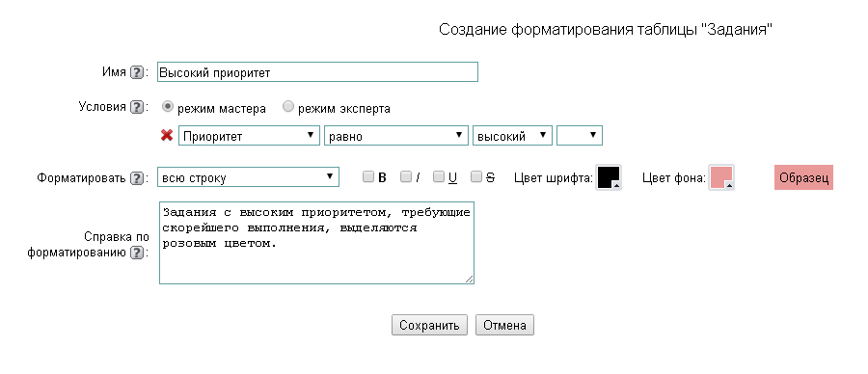Select the режим мастера radio button
The width and height of the screenshot is (868, 374).
pos(168,107)
